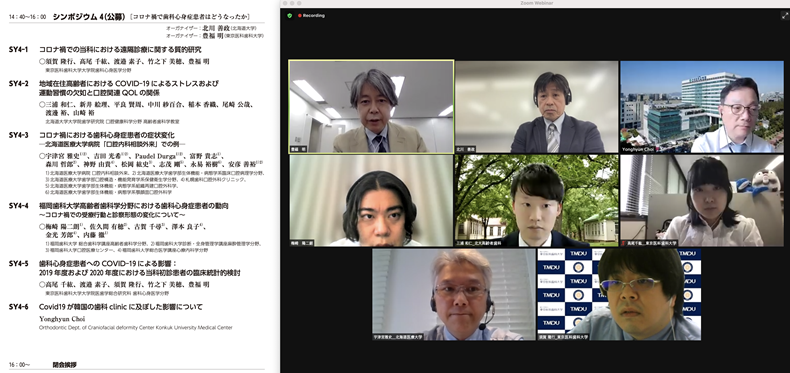Click the green encryption shield icon
790x373 pixels.
pyautogui.click(x=289, y=16)
